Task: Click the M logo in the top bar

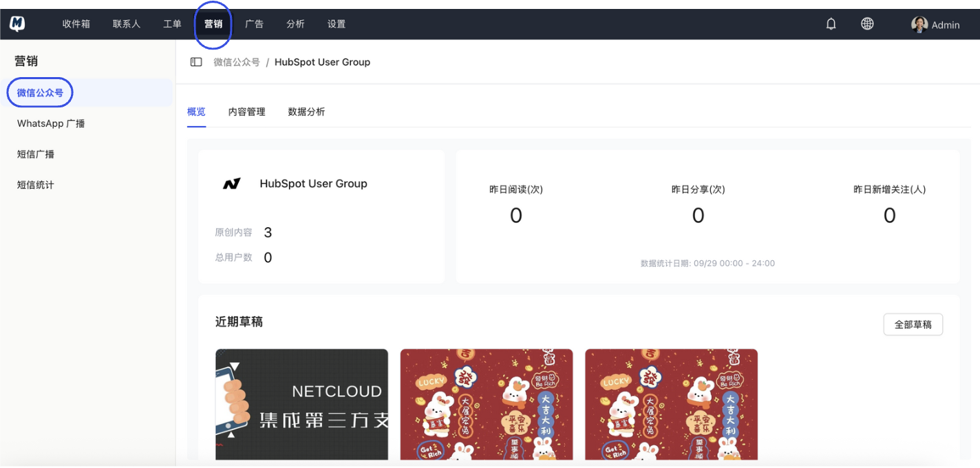Action: (15, 23)
